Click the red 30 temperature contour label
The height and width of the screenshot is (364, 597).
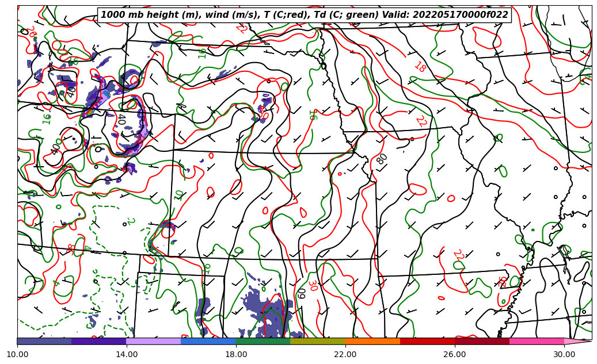(x=313, y=285)
